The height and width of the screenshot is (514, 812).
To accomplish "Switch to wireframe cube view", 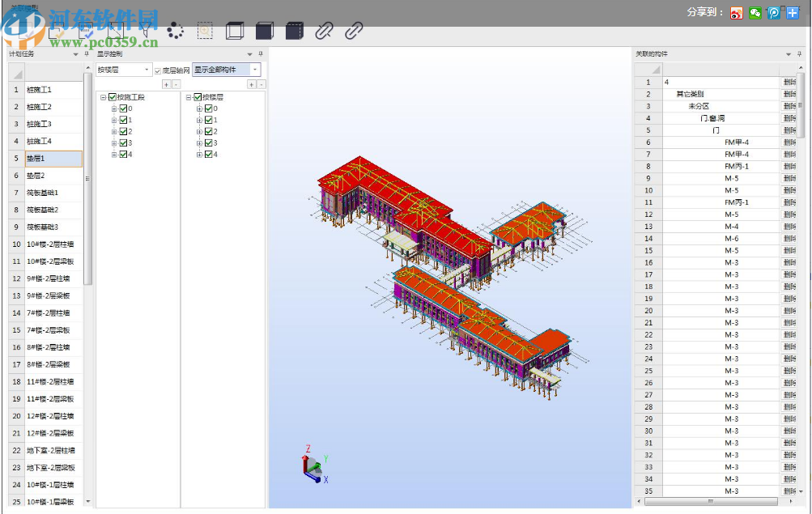I will click(235, 31).
